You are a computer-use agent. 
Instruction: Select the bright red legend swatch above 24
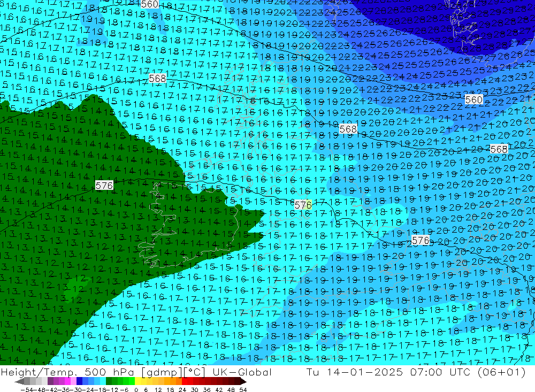tap(185, 381)
